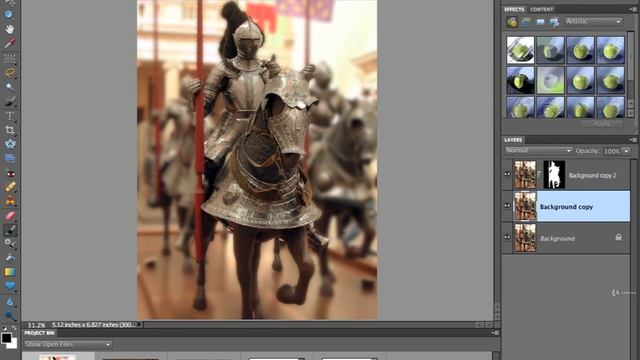
Task: Show Layer Styles category in Effects panel
Action: pyautogui.click(x=526, y=22)
